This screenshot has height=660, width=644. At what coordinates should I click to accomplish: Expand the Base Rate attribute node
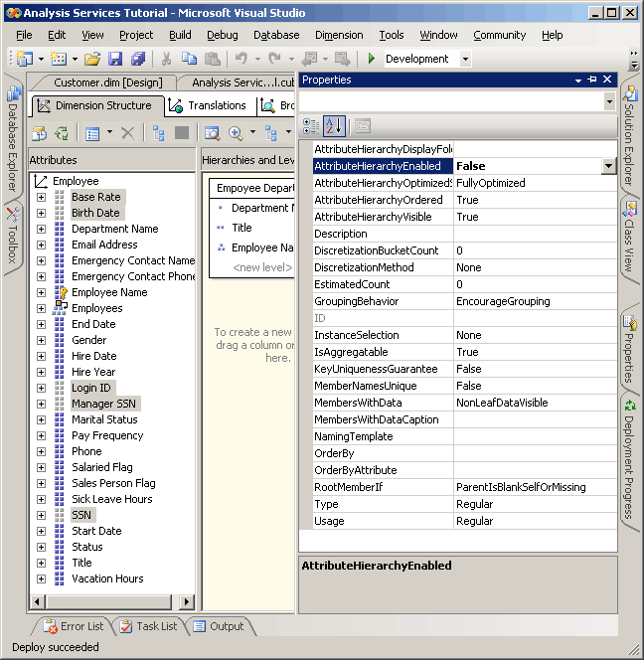pos(41,197)
